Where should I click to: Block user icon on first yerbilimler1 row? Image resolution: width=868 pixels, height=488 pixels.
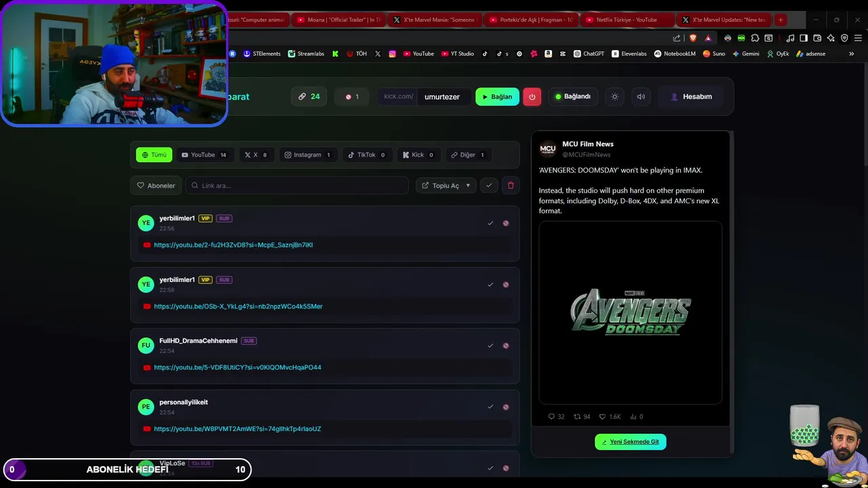pos(506,223)
